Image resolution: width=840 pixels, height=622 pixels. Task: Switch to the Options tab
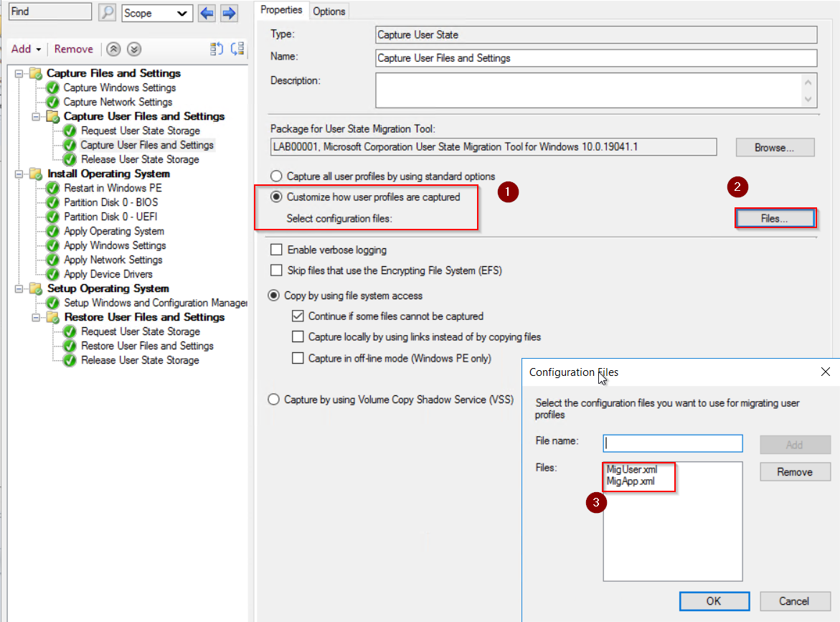pyautogui.click(x=329, y=11)
